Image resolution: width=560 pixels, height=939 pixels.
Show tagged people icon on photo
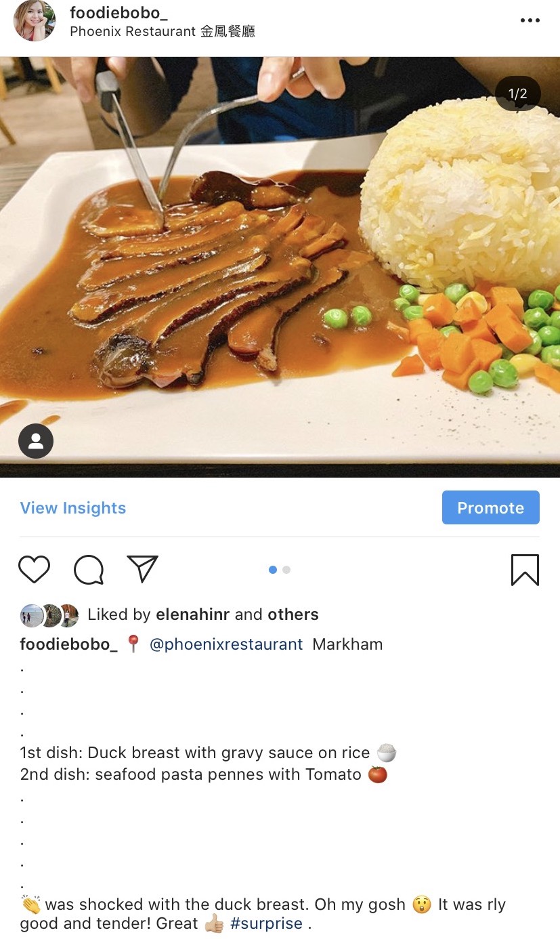click(36, 441)
